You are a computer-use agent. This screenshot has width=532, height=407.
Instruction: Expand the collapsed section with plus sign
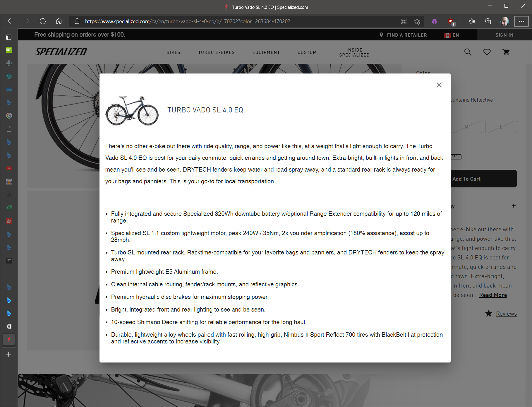click(514, 206)
